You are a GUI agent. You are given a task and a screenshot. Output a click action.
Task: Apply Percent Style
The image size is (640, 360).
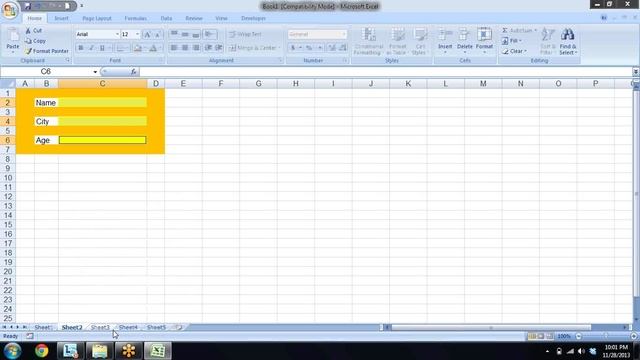coord(309,48)
